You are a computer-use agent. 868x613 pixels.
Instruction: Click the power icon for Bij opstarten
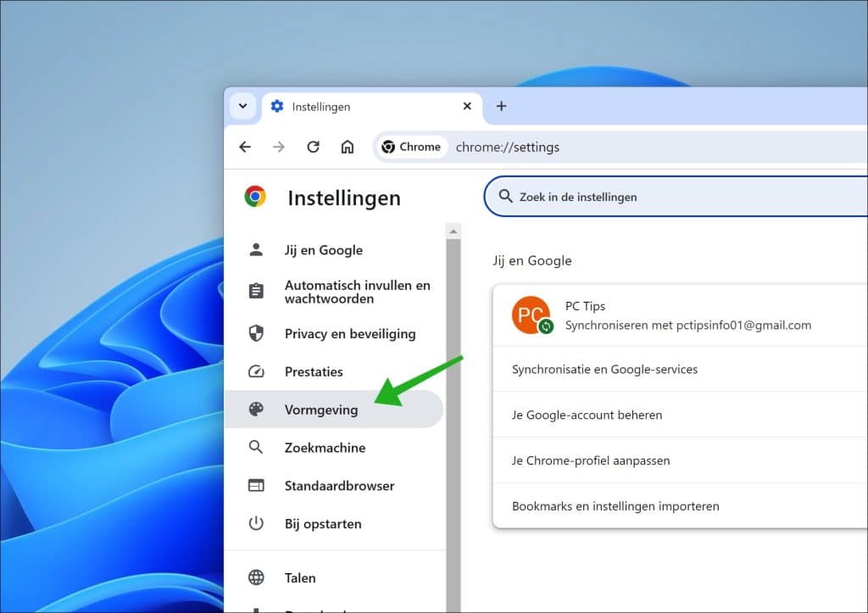coord(256,523)
